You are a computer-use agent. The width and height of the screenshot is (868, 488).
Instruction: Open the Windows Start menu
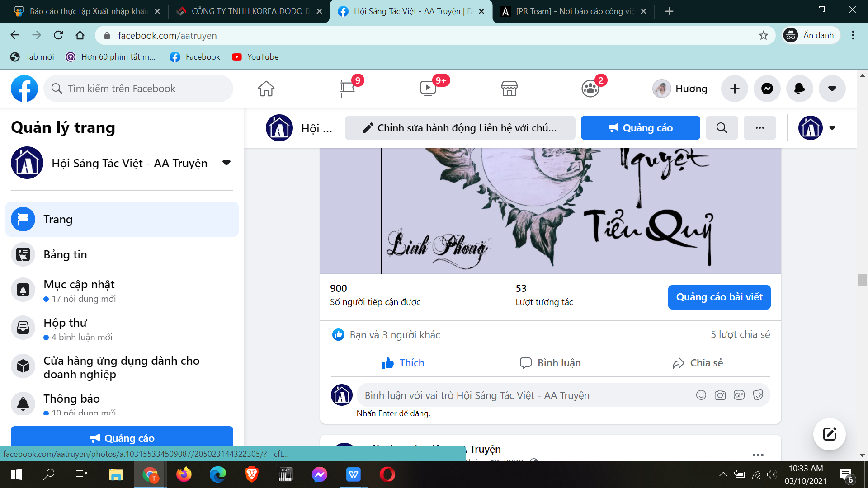click(x=16, y=474)
